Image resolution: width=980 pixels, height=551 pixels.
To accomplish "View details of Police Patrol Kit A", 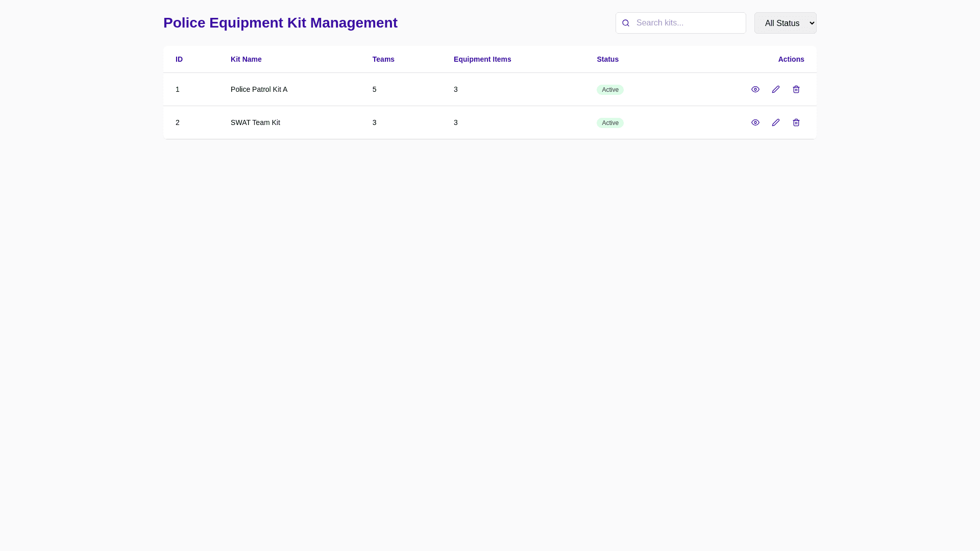I will click(755, 89).
